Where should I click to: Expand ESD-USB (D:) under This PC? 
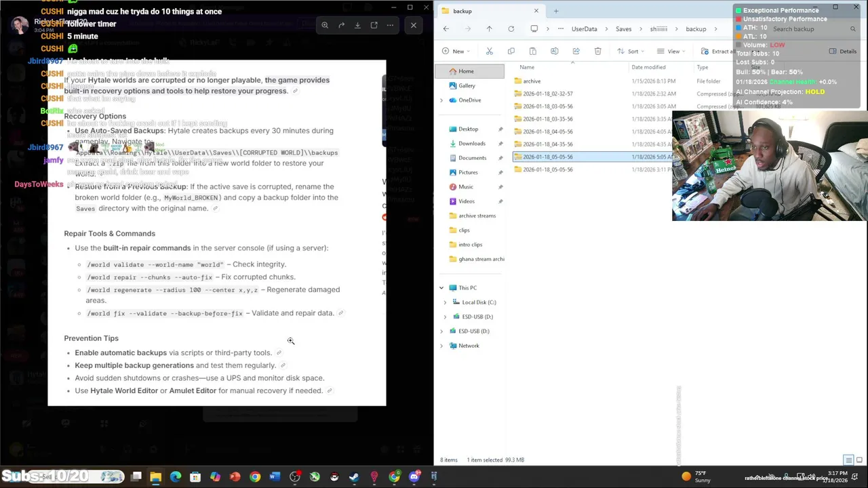click(x=446, y=317)
